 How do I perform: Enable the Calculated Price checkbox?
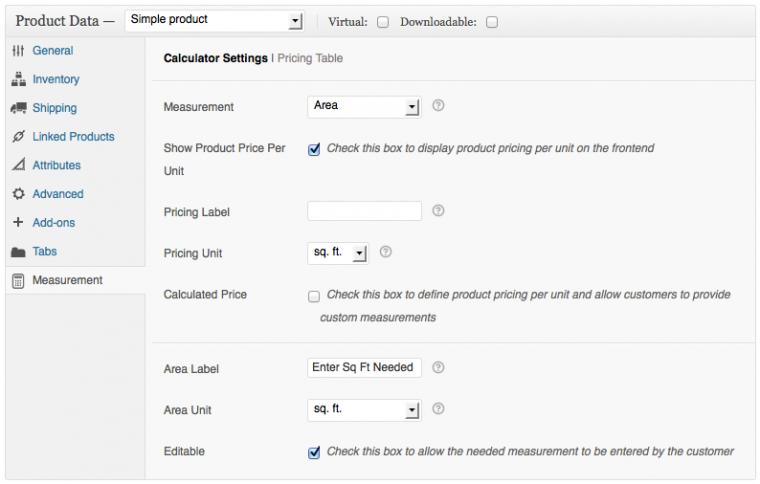[x=314, y=296]
